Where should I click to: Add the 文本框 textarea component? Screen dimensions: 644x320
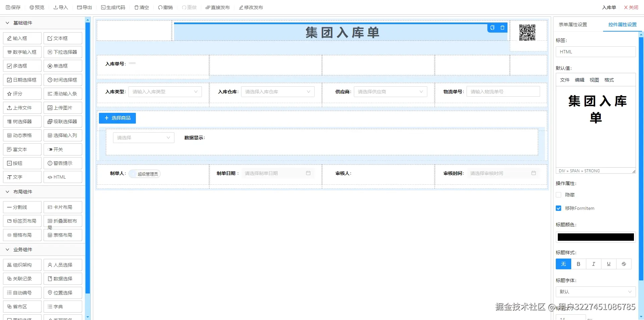point(63,38)
